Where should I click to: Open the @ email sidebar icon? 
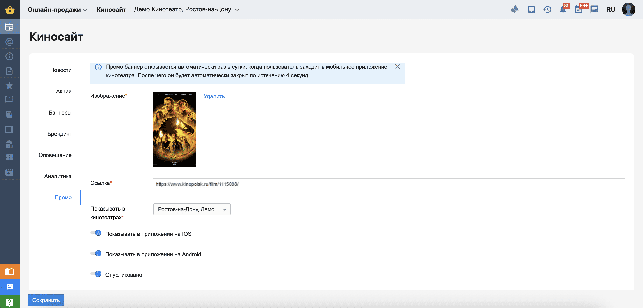pyautogui.click(x=9, y=42)
